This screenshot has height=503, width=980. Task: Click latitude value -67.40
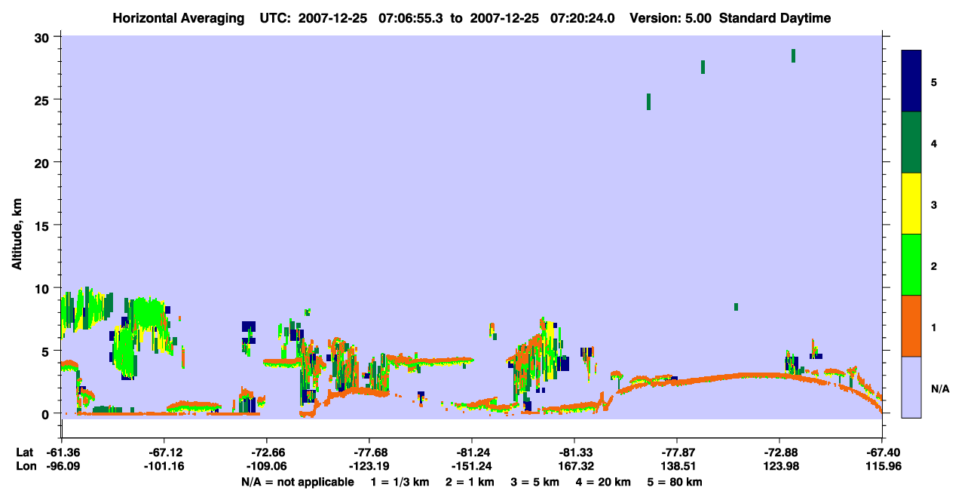[x=882, y=452]
